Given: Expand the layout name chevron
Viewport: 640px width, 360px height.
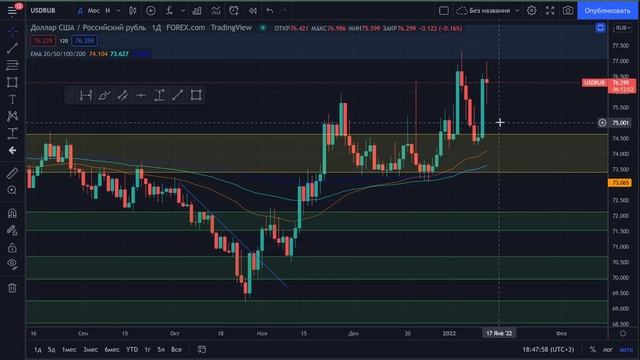Looking at the screenshot, I should 517,11.
